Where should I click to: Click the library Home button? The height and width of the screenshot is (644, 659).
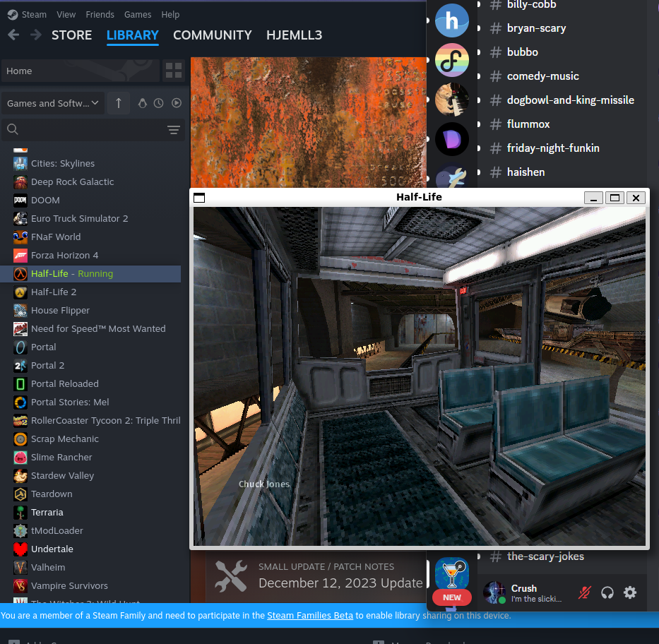(81, 71)
